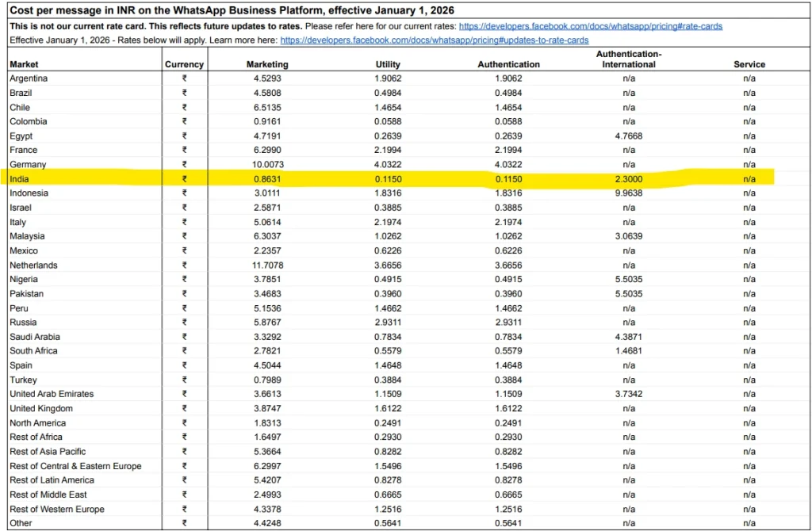
Task: Click the rupee symbol in Other row
Action: point(184,523)
